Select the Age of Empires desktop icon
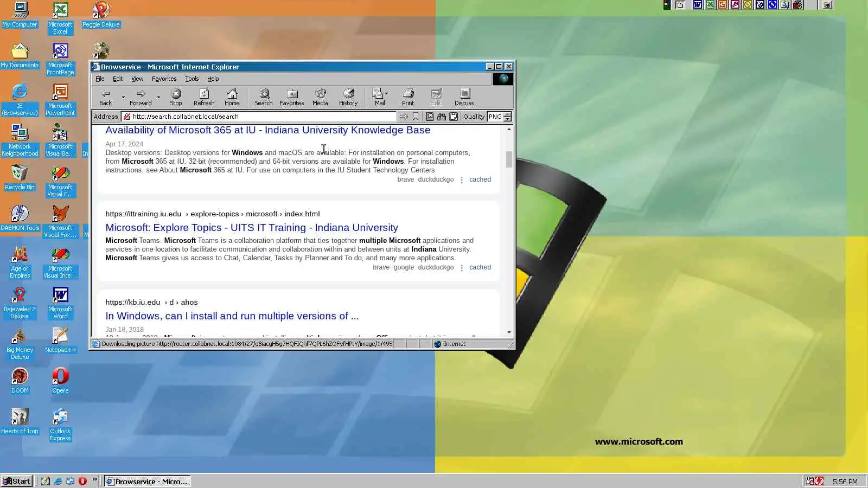 [x=20, y=262]
